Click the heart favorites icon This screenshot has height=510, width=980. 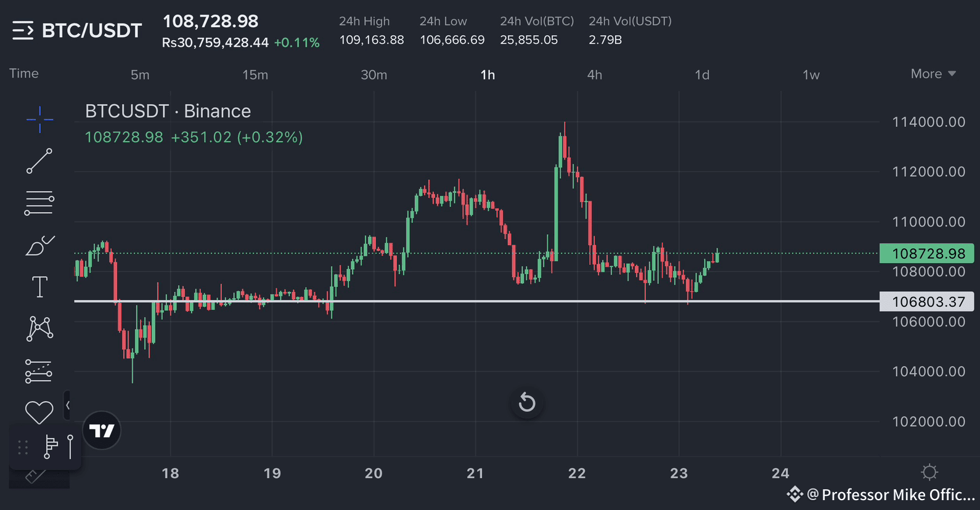[x=39, y=412]
